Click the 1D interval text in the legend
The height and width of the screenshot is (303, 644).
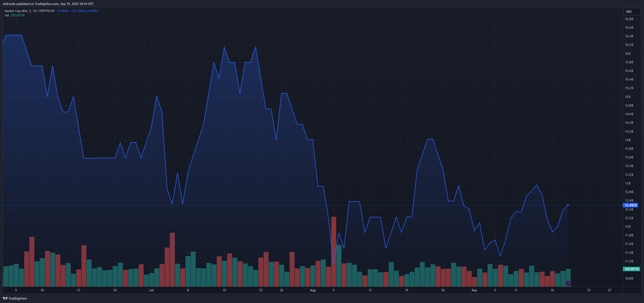pos(35,11)
